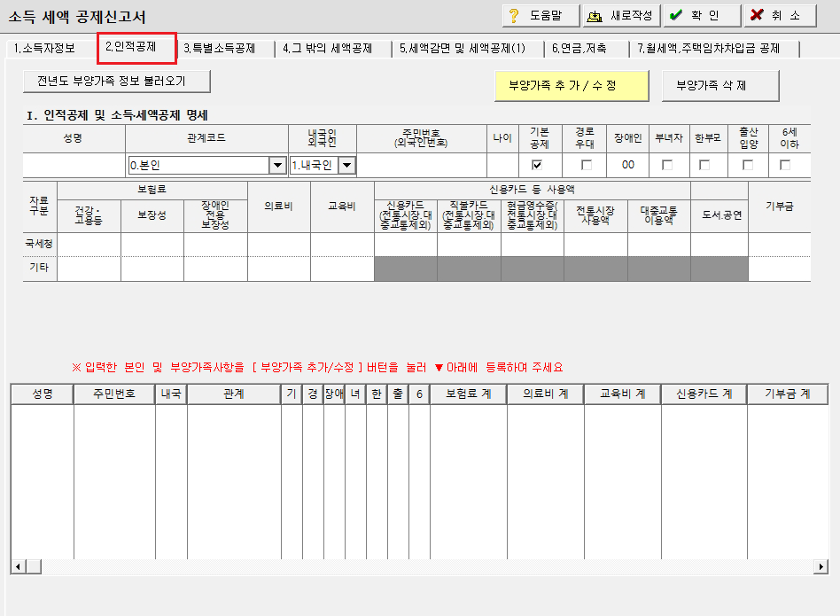The image size is (840, 616).
Task: Toggle the 6세이하 checkbox
Action: click(x=785, y=165)
